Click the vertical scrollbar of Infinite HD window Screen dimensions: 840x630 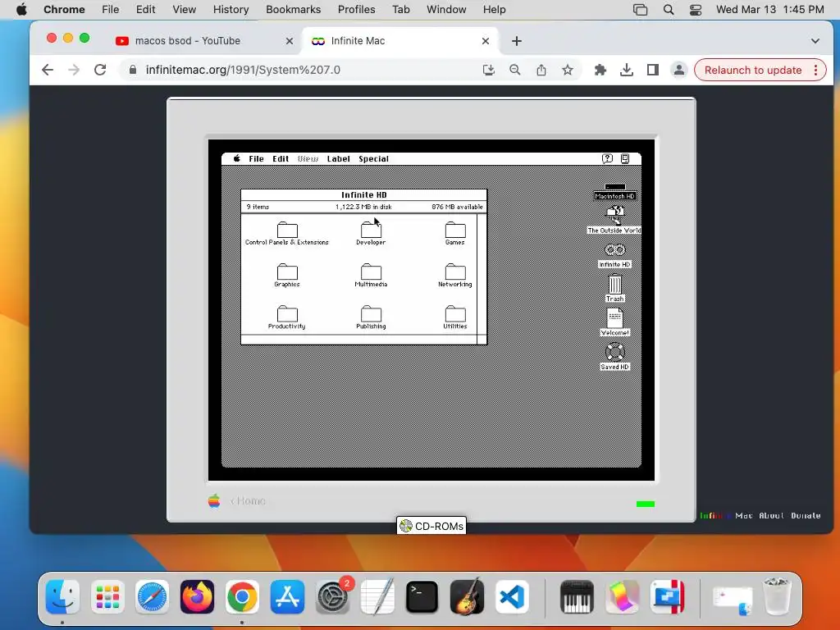[482, 274]
